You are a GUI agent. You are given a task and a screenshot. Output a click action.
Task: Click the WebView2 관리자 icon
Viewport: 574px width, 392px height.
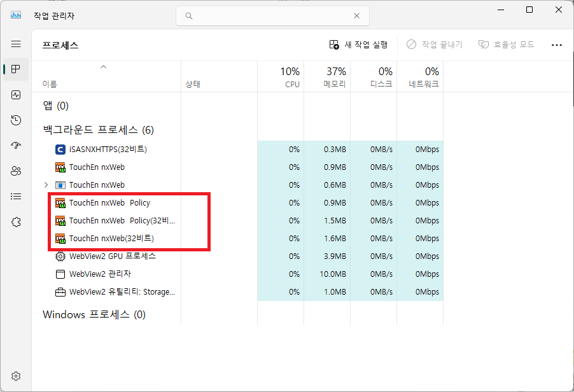60,274
